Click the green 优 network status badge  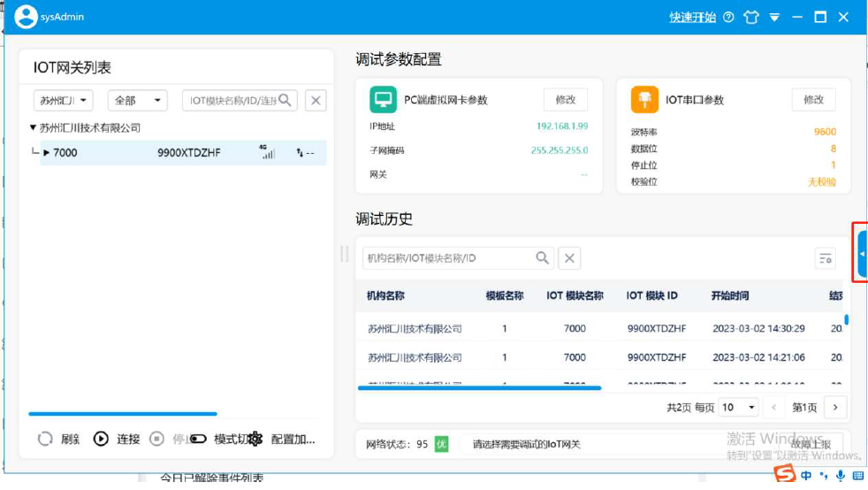tap(441, 444)
